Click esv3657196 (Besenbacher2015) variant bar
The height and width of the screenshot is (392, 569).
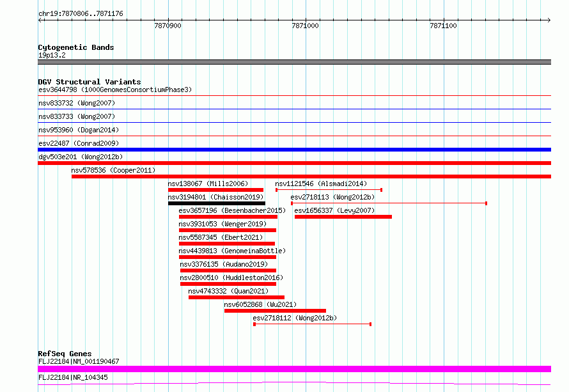pyautogui.click(x=228, y=217)
